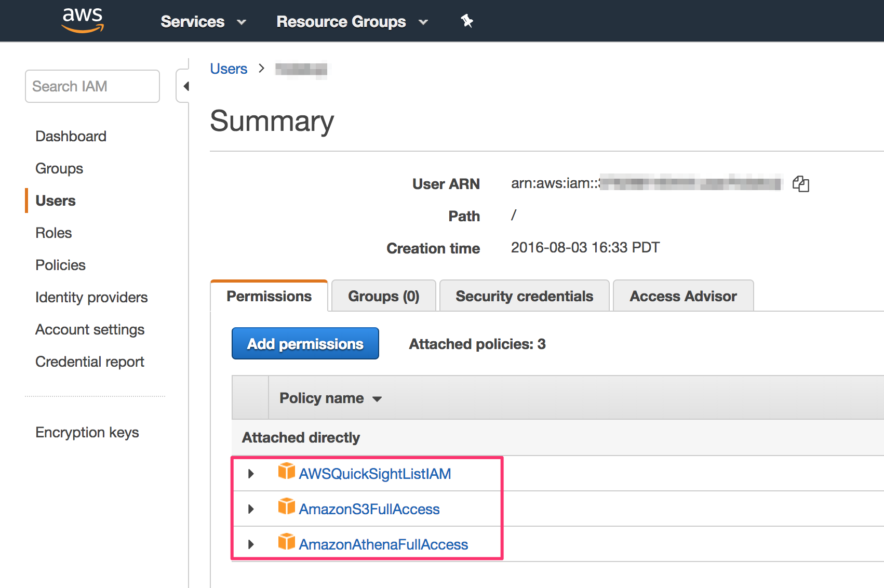This screenshot has width=884, height=588.
Task: Open Identity providers in sidebar
Action: click(91, 297)
